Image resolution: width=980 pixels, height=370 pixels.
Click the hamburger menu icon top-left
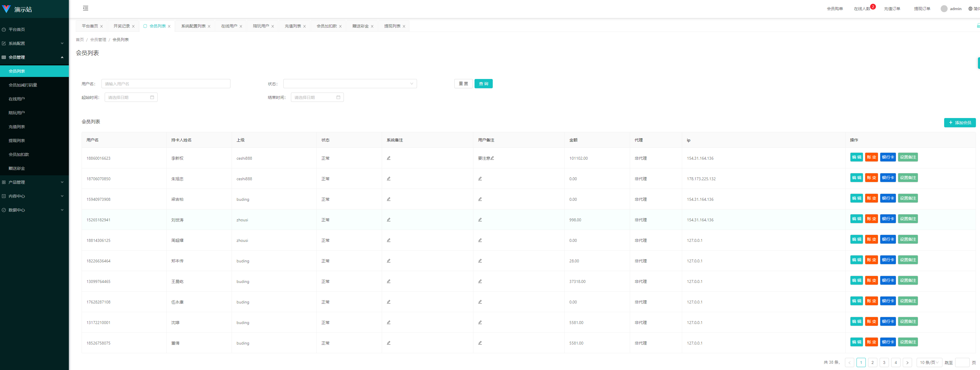click(86, 8)
